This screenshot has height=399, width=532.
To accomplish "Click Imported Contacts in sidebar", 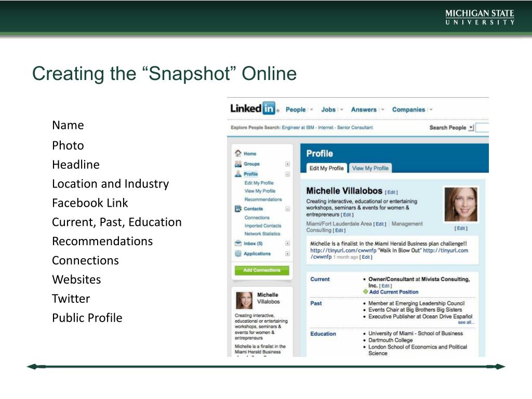I will (262, 225).
